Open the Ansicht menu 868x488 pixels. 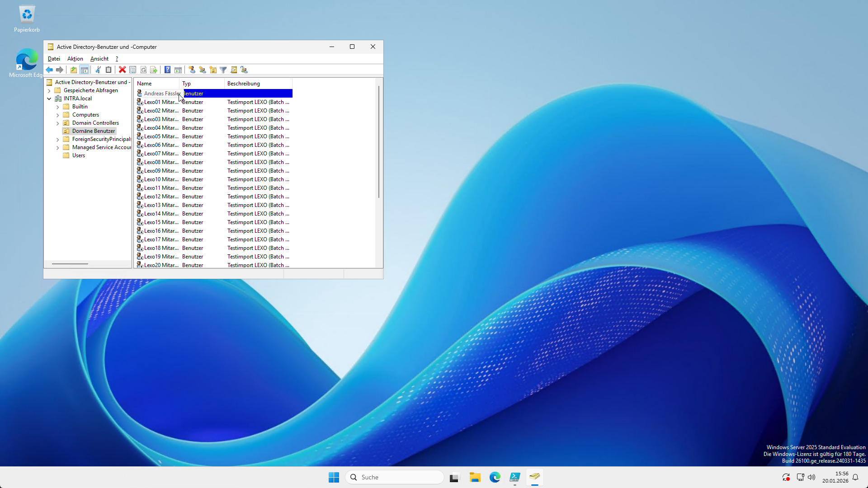(99, 59)
